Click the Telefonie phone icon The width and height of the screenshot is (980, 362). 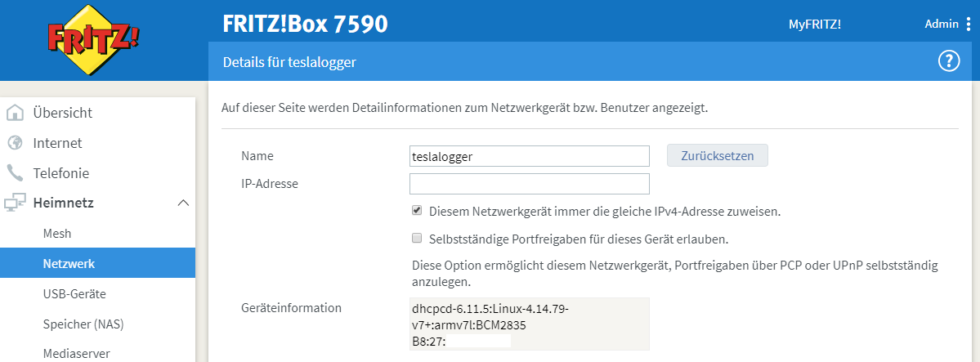[15, 173]
